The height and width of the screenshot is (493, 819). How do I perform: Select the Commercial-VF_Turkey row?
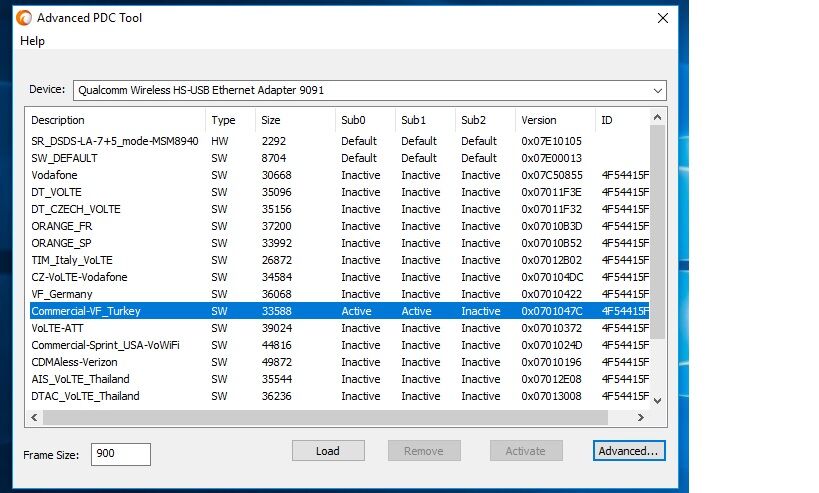pos(339,311)
